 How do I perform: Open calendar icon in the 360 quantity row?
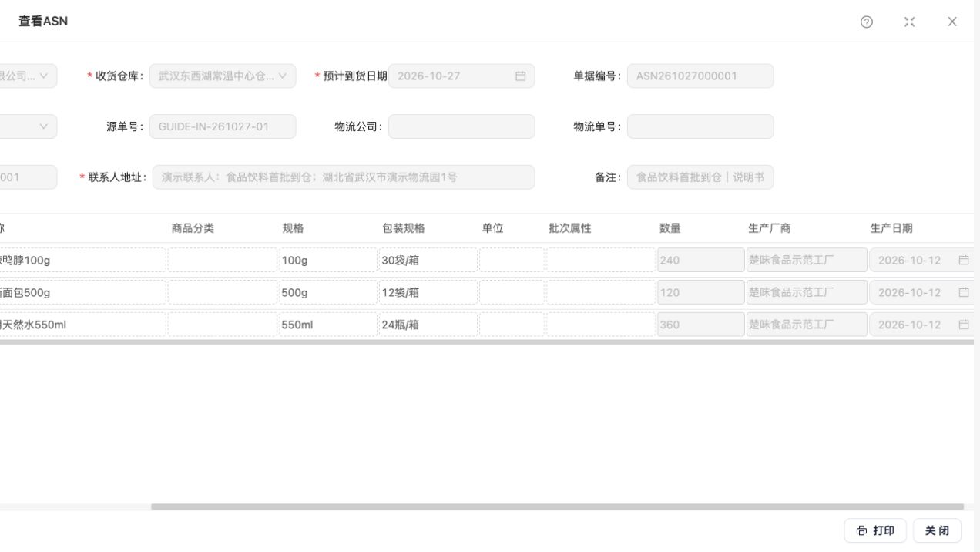point(964,325)
